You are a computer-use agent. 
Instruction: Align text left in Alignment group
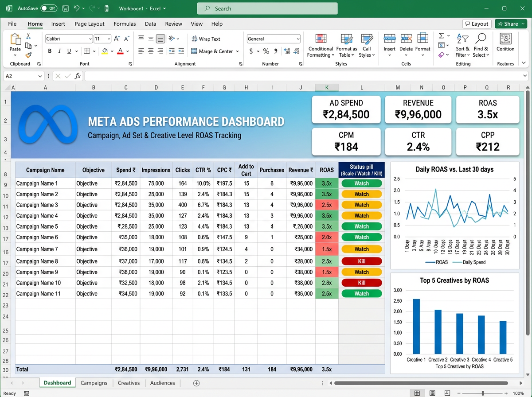coord(141,51)
